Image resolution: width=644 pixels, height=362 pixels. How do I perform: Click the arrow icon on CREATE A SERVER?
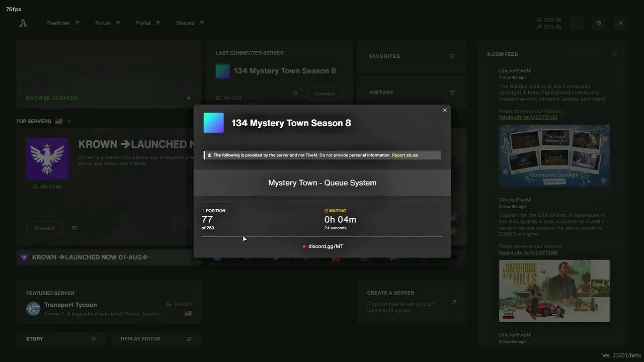(x=454, y=302)
